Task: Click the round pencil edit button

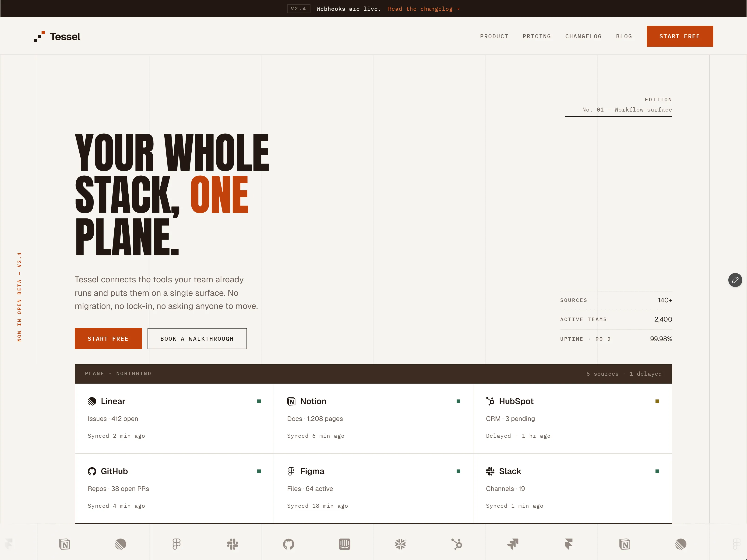Action: point(735,280)
